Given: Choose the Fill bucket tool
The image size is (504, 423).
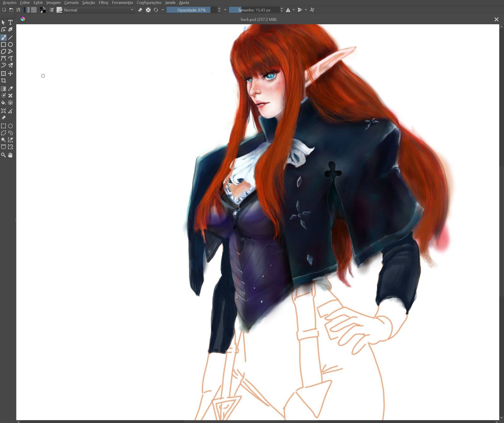Looking at the screenshot, I should [3, 103].
